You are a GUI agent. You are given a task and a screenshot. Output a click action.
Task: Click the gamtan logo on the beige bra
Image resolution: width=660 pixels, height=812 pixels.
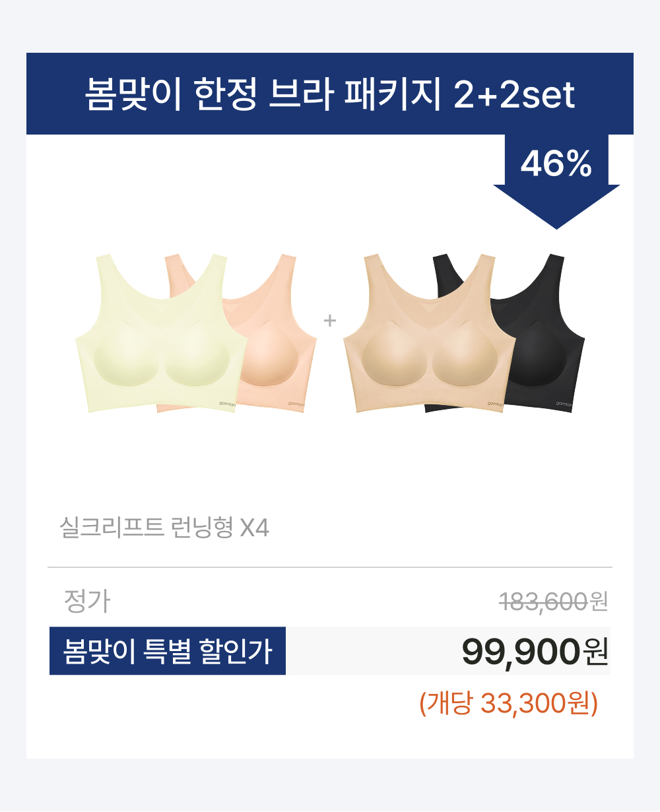tap(496, 403)
